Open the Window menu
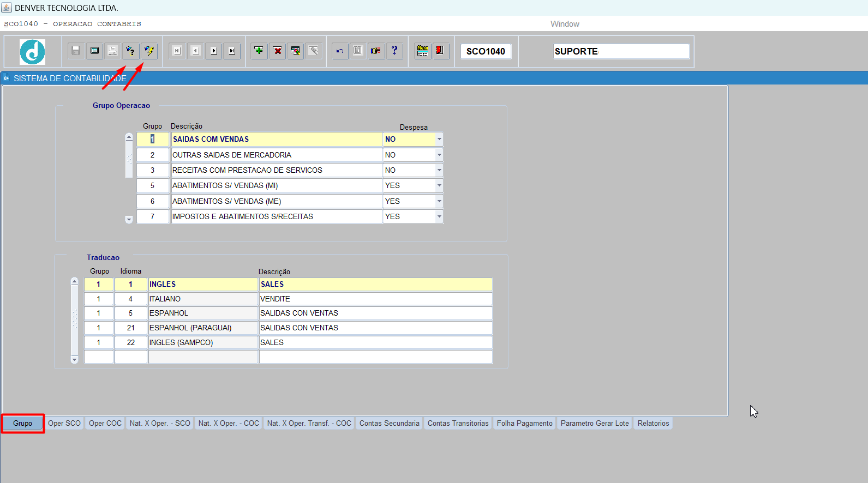This screenshot has height=483, width=868. (x=565, y=24)
